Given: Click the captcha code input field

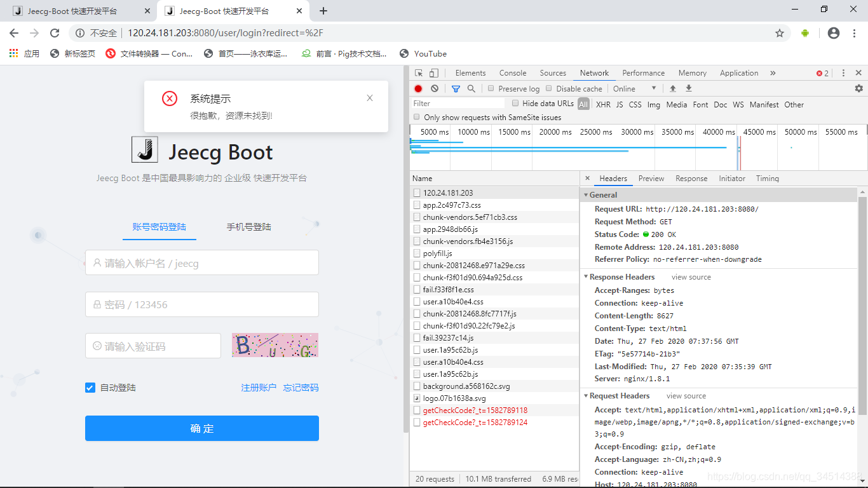Looking at the screenshot, I should pos(153,346).
